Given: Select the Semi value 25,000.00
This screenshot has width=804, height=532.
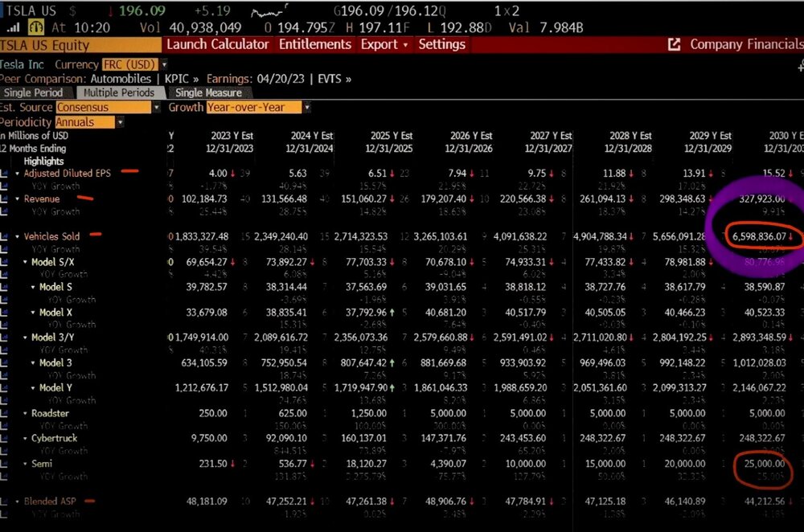Looking at the screenshot, I should (764, 464).
